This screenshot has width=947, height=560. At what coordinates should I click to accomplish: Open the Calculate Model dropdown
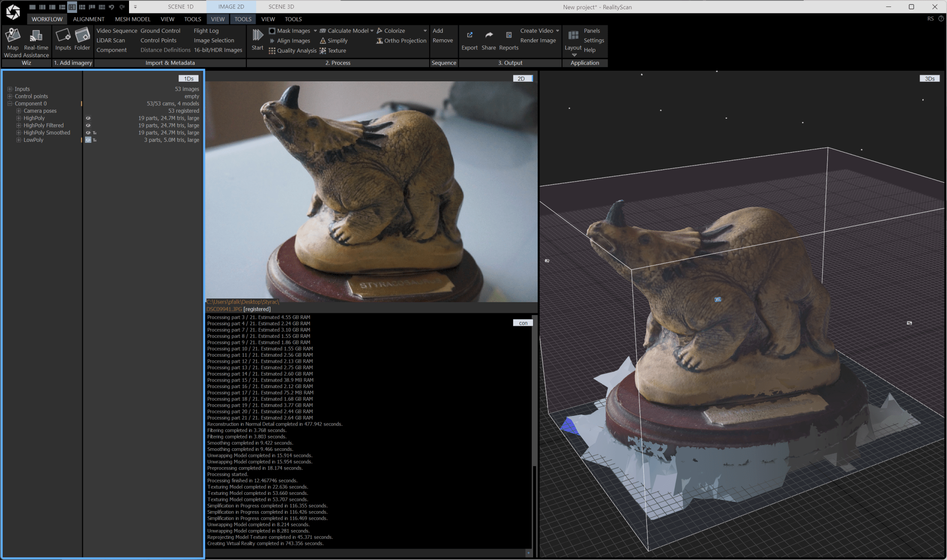tap(373, 30)
